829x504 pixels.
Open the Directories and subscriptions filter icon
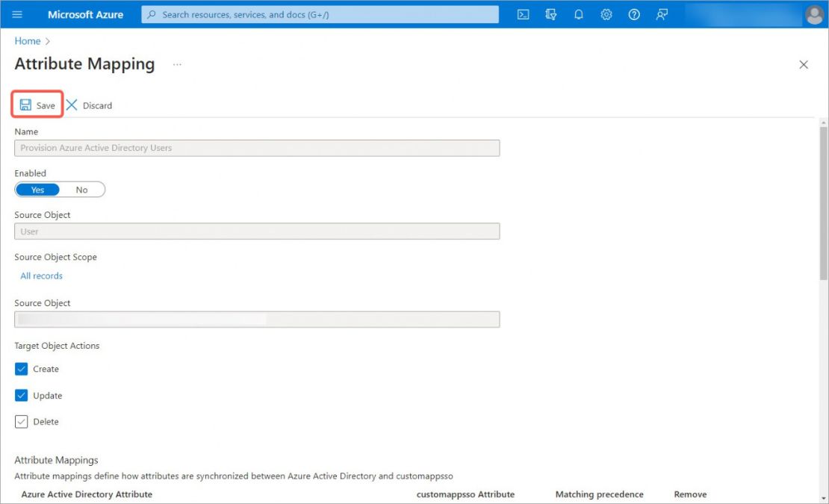click(551, 14)
